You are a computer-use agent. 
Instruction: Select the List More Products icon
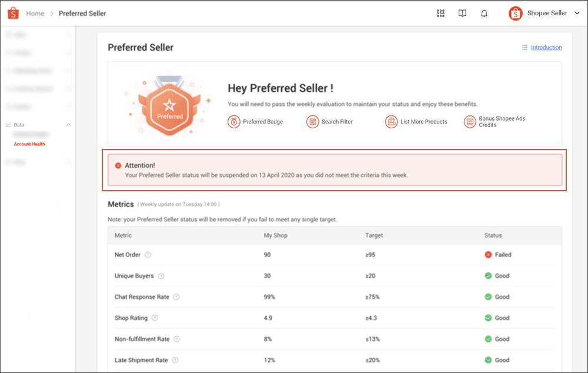tap(391, 122)
